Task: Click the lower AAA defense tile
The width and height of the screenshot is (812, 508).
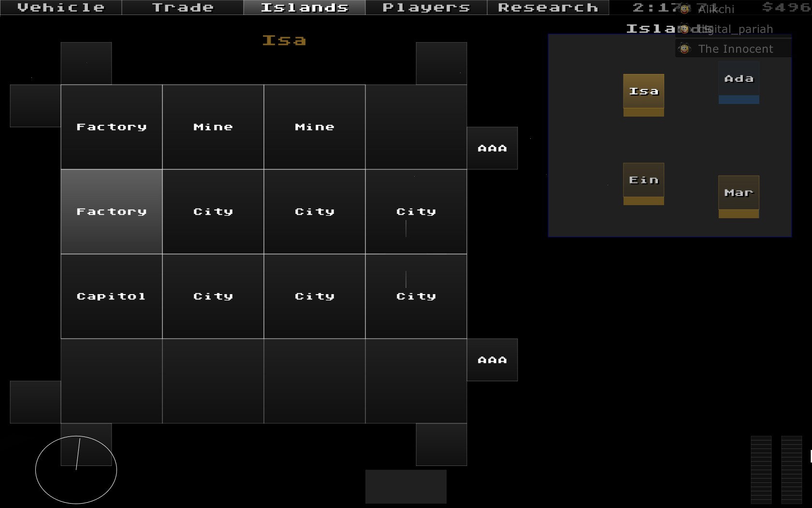Action: [492, 359]
